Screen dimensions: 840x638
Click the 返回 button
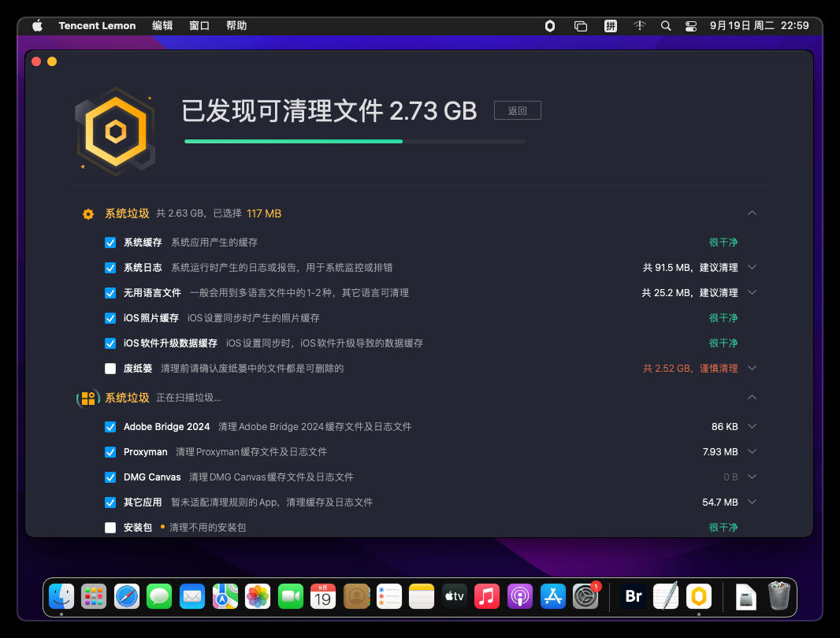518,110
